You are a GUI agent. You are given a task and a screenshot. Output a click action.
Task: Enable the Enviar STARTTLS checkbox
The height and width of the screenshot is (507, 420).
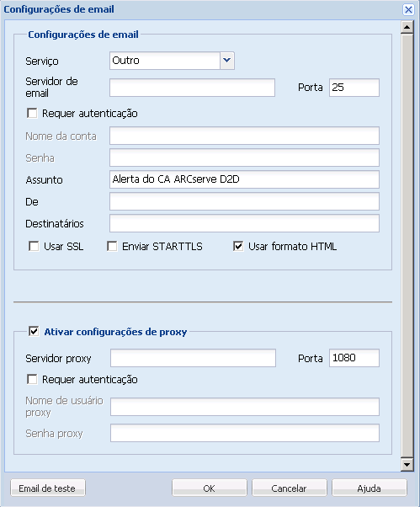point(112,246)
